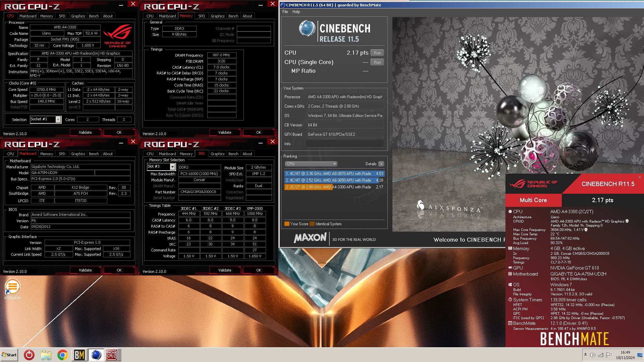This screenshot has height=362, width=644.
Task: Click the MAXON logo in Cinebench
Action: 310,238
